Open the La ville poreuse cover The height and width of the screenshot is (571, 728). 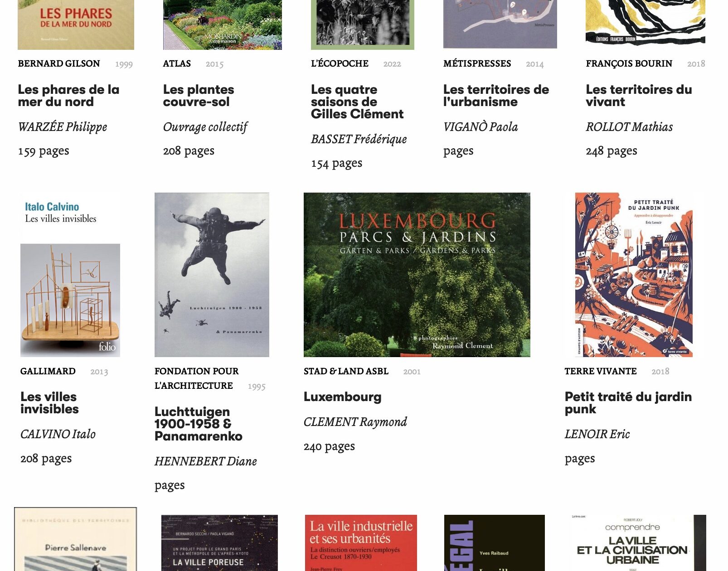click(x=219, y=543)
